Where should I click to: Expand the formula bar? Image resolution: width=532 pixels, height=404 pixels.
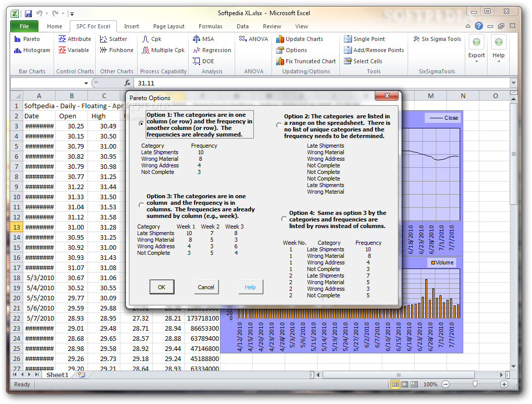513,83
